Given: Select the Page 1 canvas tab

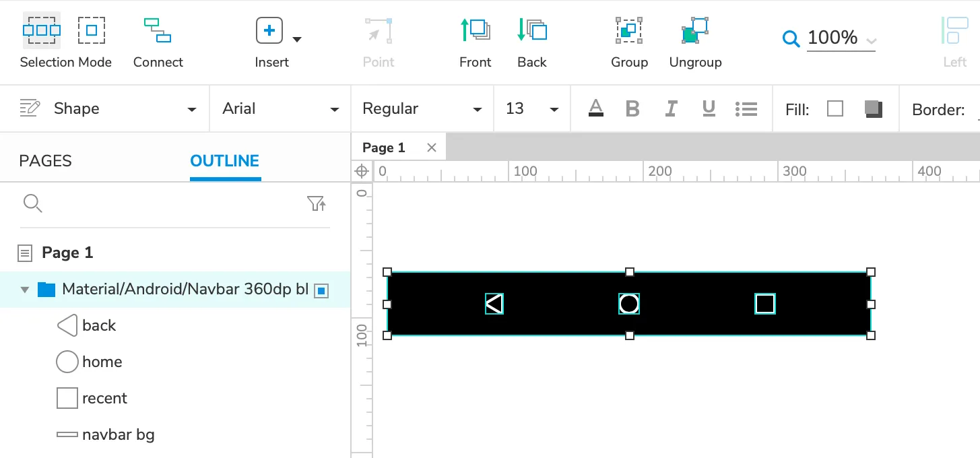Looking at the screenshot, I should point(384,148).
